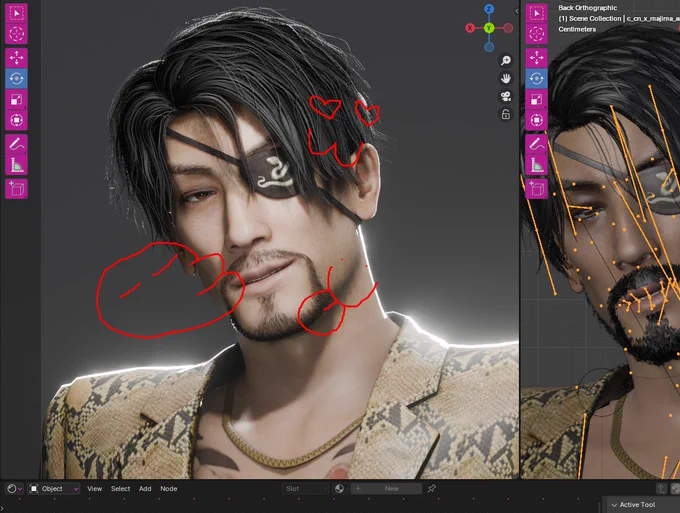The height and width of the screenshot is (513, 680).
Task: Click the blue Z axis on navigation gizmo
Action: tap(489, 9)
